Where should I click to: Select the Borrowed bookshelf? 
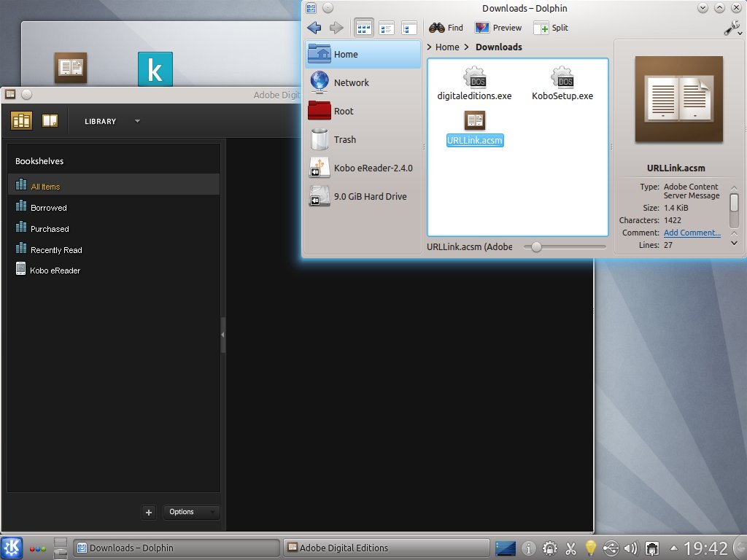(48, 208)
